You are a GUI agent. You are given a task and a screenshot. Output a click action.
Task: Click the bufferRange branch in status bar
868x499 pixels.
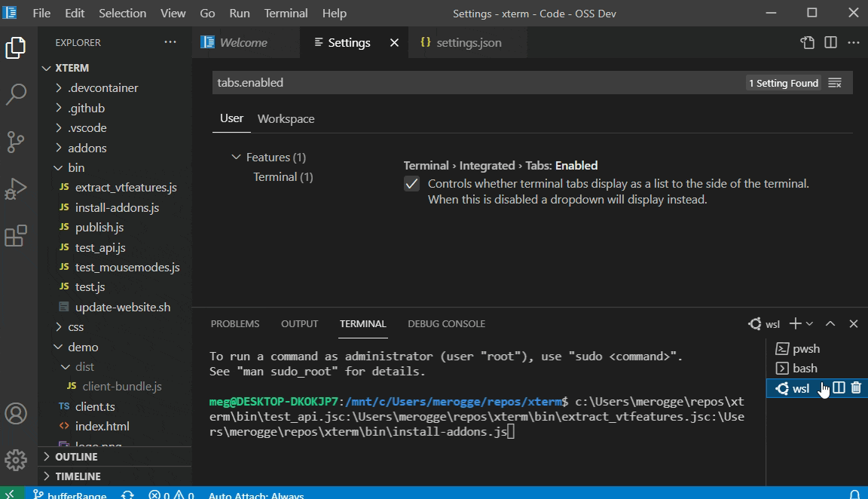pyautogui.click(x=70, y=494)
